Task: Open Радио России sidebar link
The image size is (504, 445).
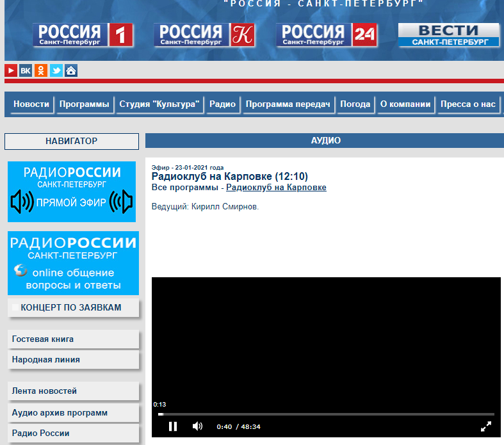Action: coord(73,433)
